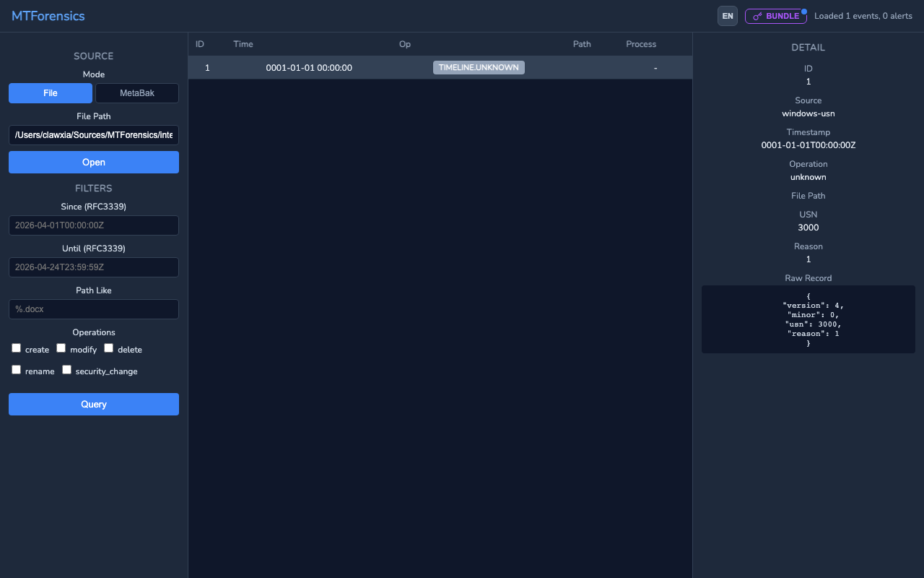The image size is (924, 578).
Task: Click the Until (RFC3339) input
Action: coord(94,267)
